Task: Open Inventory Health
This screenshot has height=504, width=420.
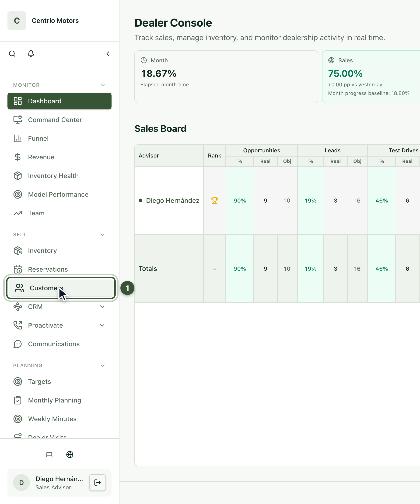Action: pyautogui.click(x=59, y=176)
